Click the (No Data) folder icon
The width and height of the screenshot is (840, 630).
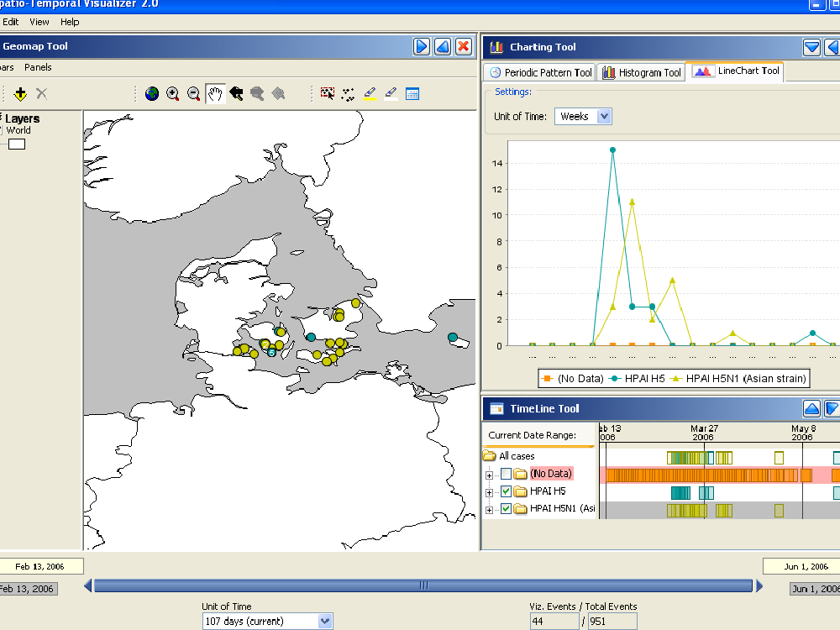520,474
